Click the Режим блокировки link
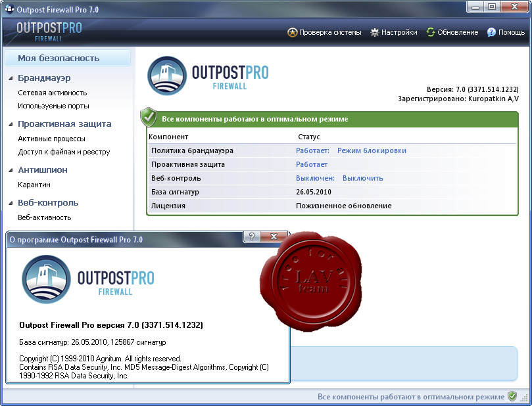This screenshot has width=532, height=406. click(372, 151)
